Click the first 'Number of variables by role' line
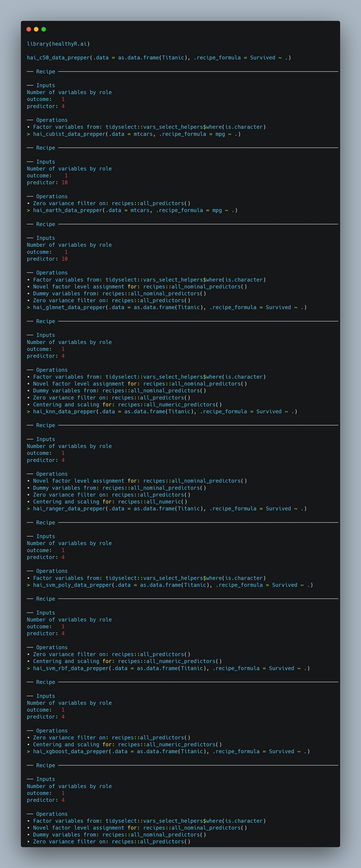361x868 pixels. click(x=69, y=92)
